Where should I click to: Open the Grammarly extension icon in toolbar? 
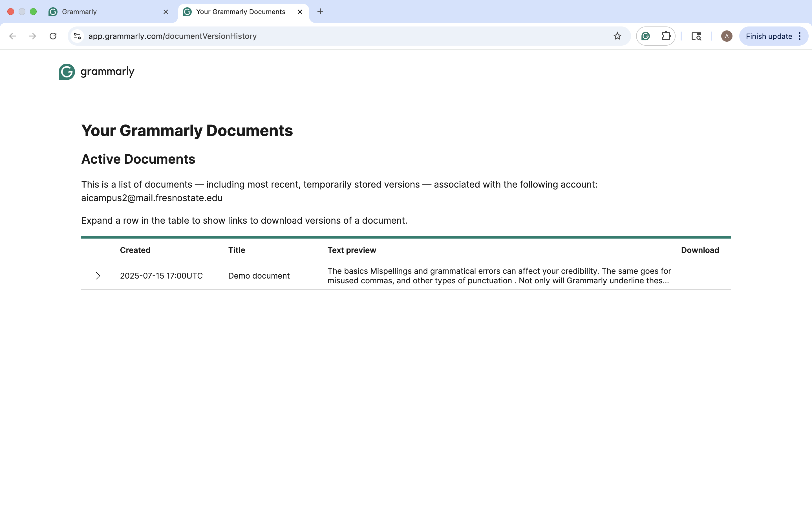click(x=646, y=36)
